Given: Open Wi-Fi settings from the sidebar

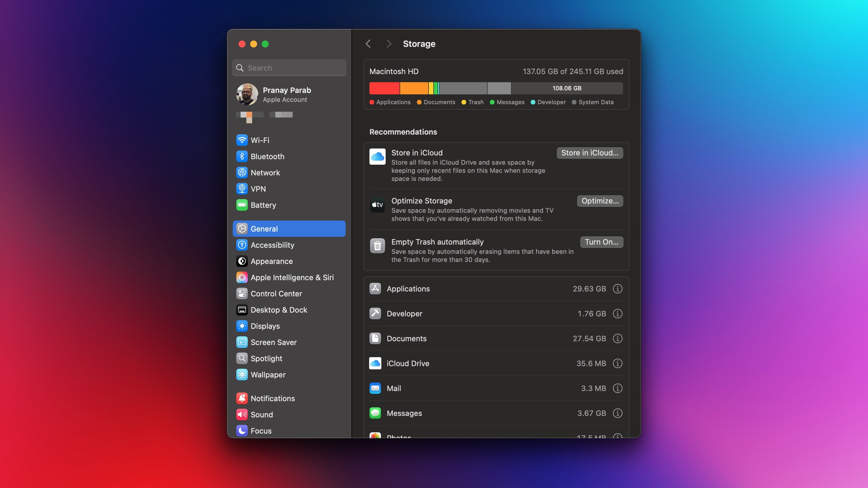Looking at the screenshot, I should (x=242, y=140).
